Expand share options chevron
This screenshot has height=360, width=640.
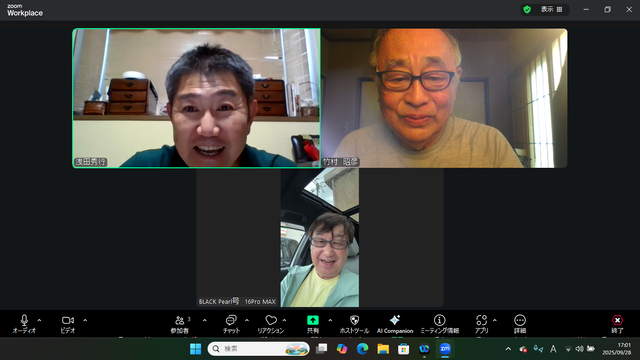[330, 320]
